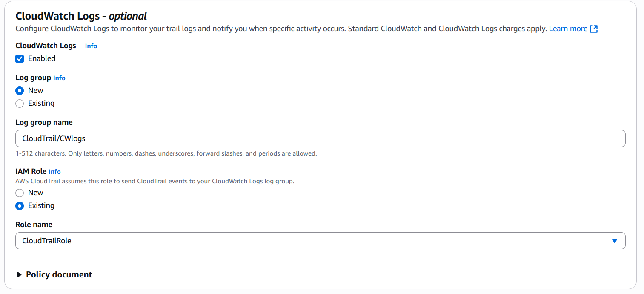
Task: Click the dropdown arrow icon on Role name
Action: [x=615, y=240]
